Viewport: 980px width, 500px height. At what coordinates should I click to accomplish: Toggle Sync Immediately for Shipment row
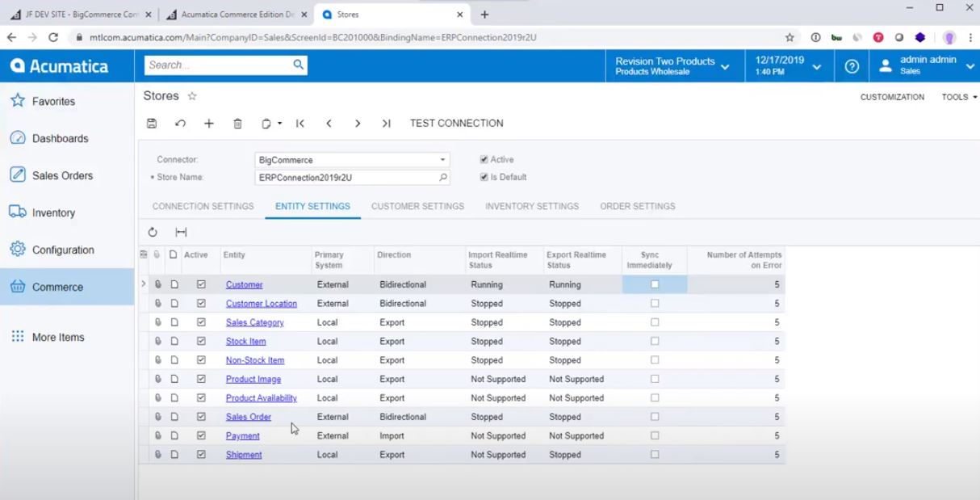click(655, 455)
